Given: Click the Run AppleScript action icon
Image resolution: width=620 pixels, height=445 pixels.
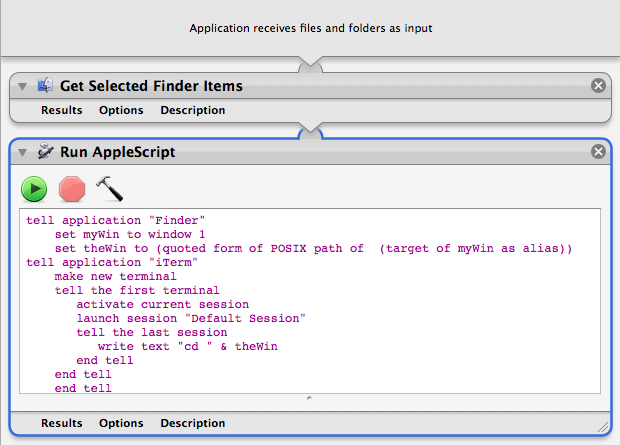Looking at the screenshot, I should coord(45,151).
